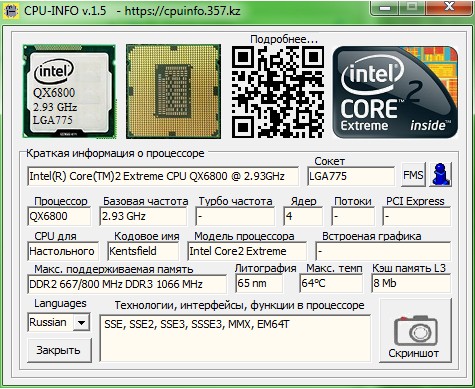Screen dimensions: 475x389
Task: Click the QR code image
Action: click(278, 92)
